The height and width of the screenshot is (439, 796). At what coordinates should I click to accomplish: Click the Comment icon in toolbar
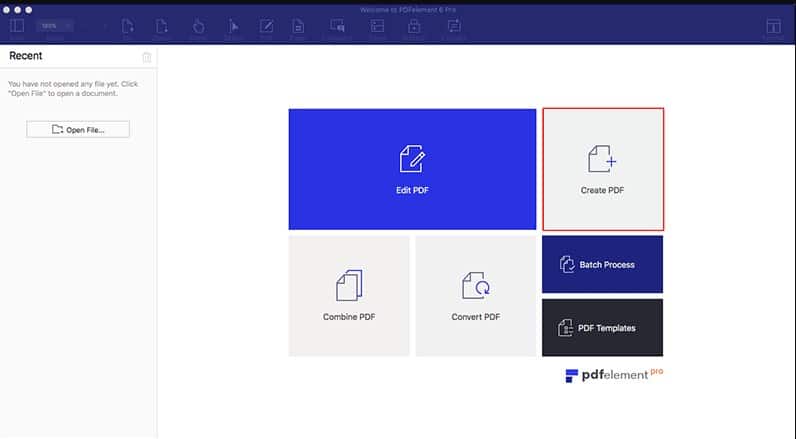click(337, 26)
